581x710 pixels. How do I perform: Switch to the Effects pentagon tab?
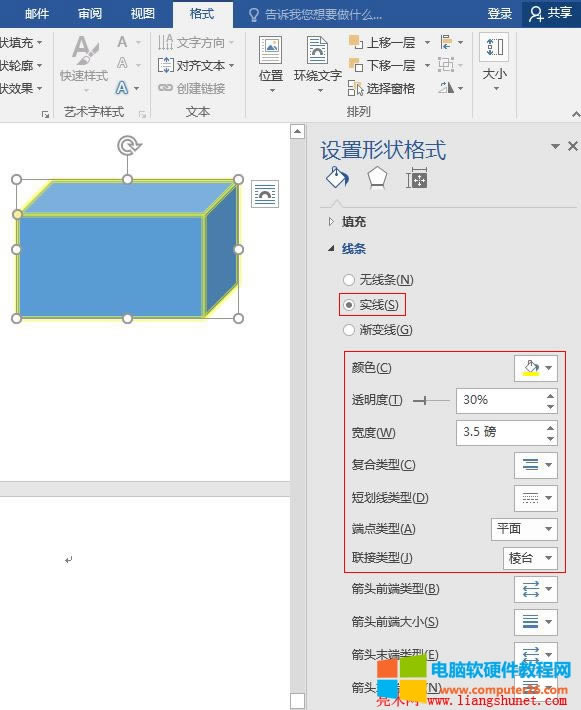pos(377,177)
